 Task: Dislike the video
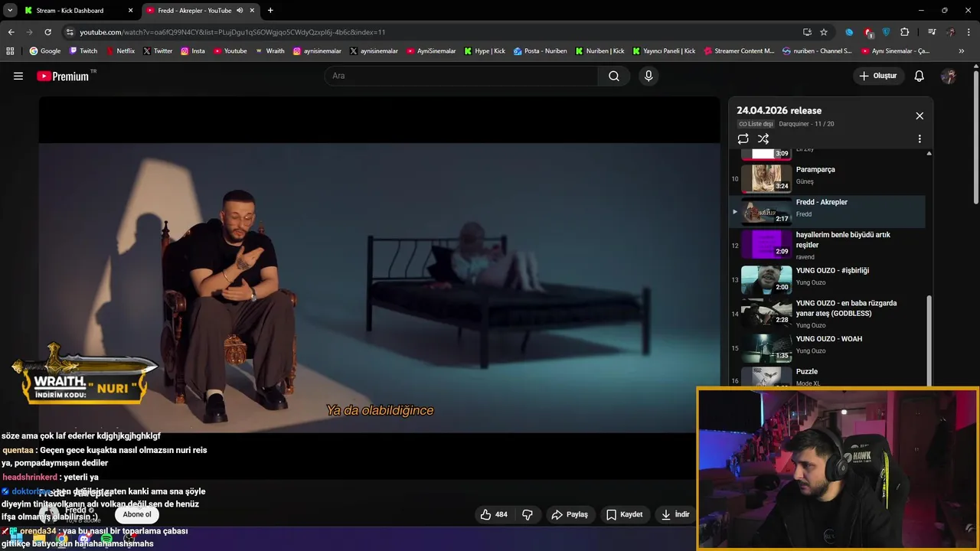tap(528, 514)
